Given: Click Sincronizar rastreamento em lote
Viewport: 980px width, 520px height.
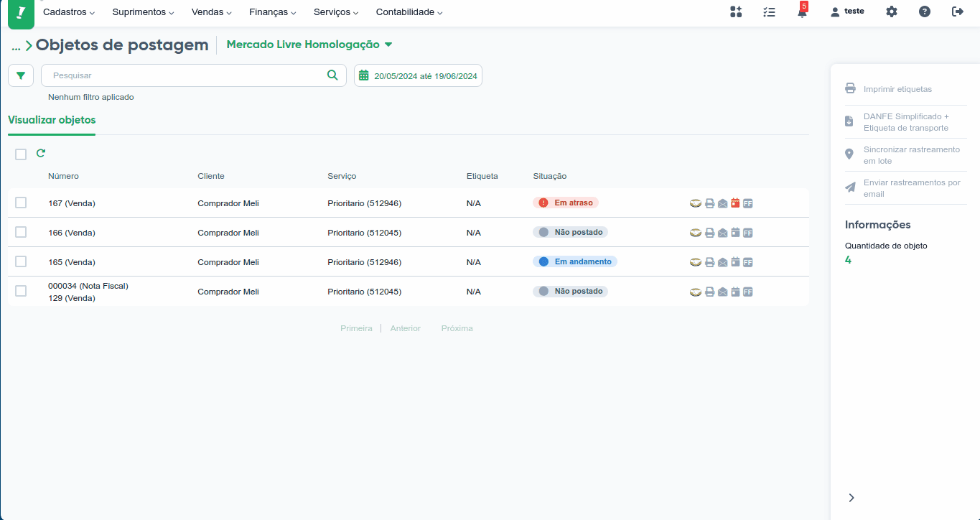Looking at the screenshot, I should (x=905, y=155).
